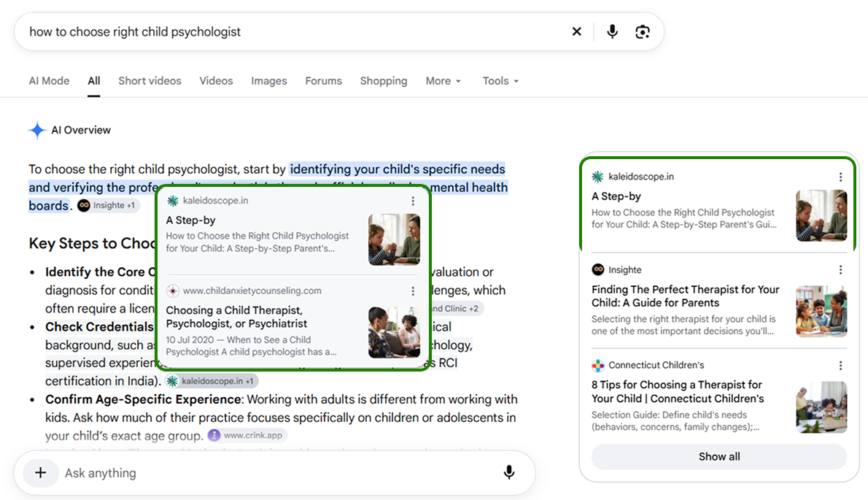
Task: Click thumbnail of kaleidoscope.in sidebar result
Action: [x=821, y=215]
